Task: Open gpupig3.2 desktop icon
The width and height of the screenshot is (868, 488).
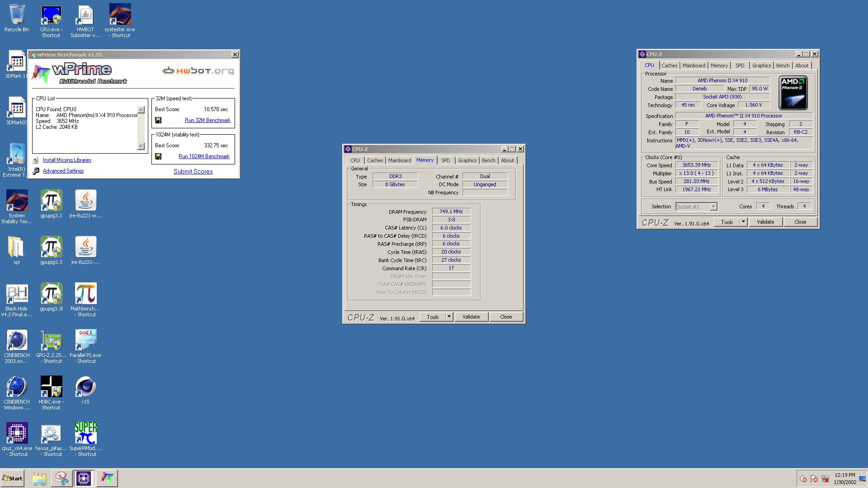Action: pyautogui.click(x=51, y=204)
